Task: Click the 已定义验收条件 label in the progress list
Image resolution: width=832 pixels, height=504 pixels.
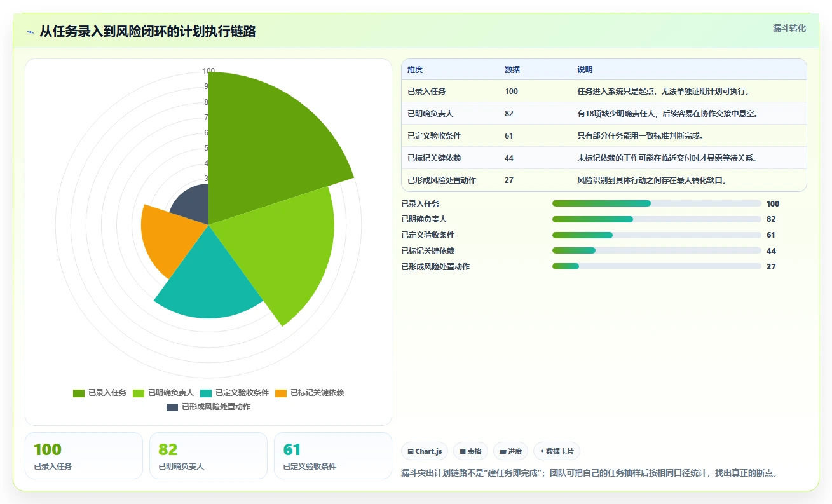Action: point(428,235)
